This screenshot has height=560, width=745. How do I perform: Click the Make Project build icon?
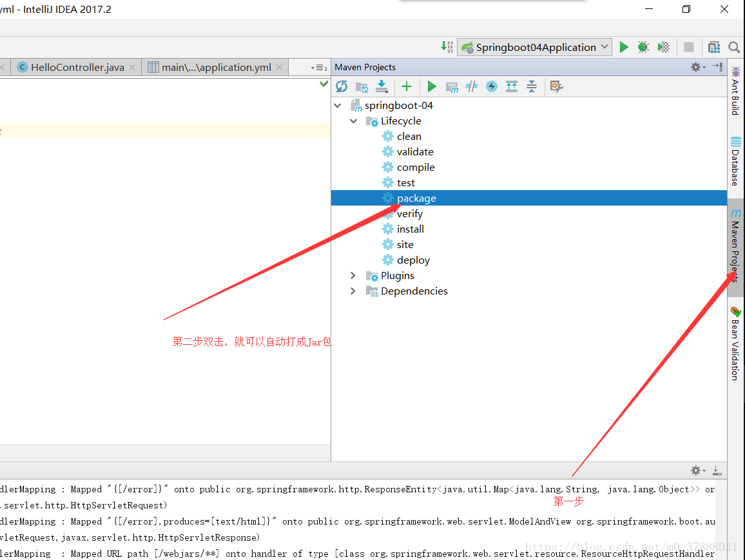447,46
